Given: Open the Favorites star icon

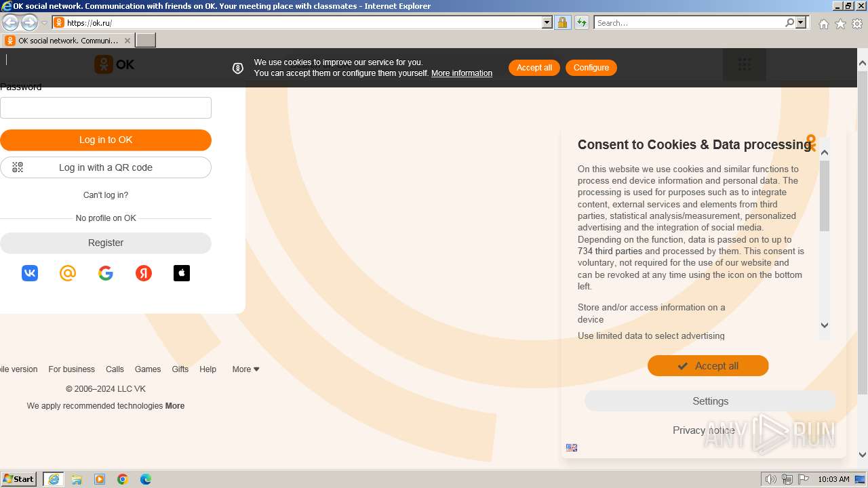Looking at the screenshot, I should coord(840,24).
